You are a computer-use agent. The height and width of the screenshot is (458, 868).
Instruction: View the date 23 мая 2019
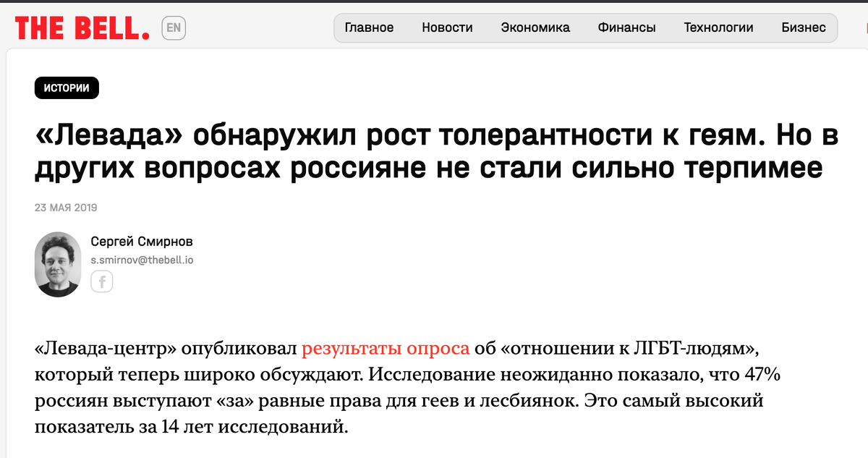click(x=66, y=208)
